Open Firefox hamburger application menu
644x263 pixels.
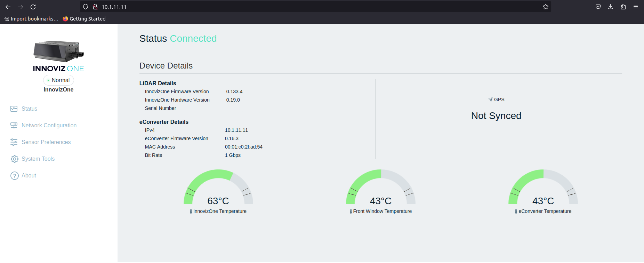635,7
